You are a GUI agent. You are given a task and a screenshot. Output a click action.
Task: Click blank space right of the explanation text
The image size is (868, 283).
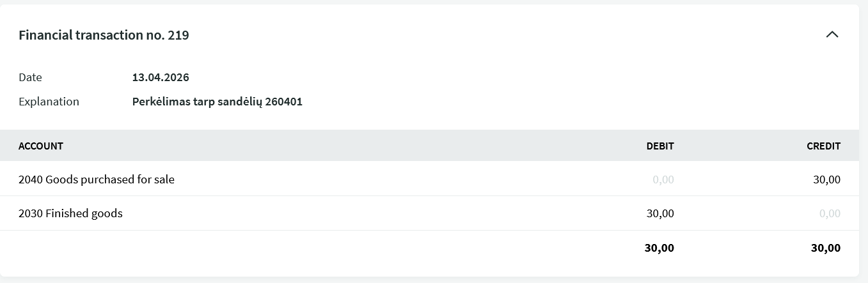pos(512,102)
